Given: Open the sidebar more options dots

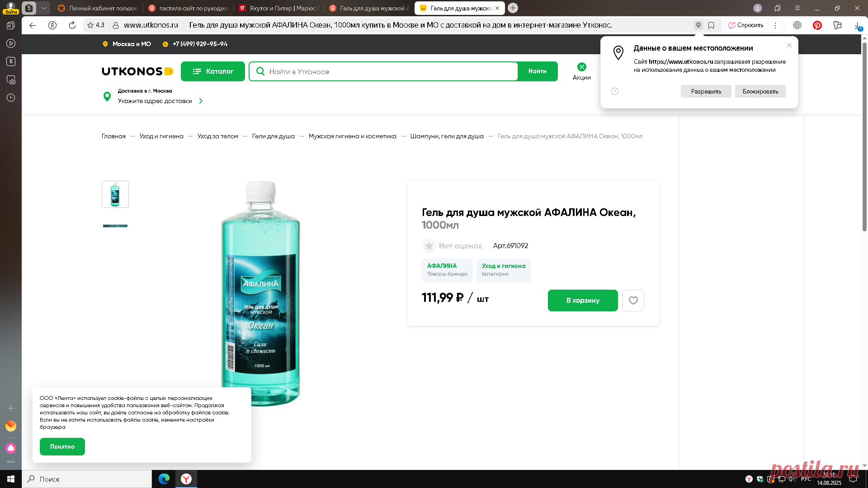Looking at the screenshot, I should pyautogui.click(x=11, y=462).
